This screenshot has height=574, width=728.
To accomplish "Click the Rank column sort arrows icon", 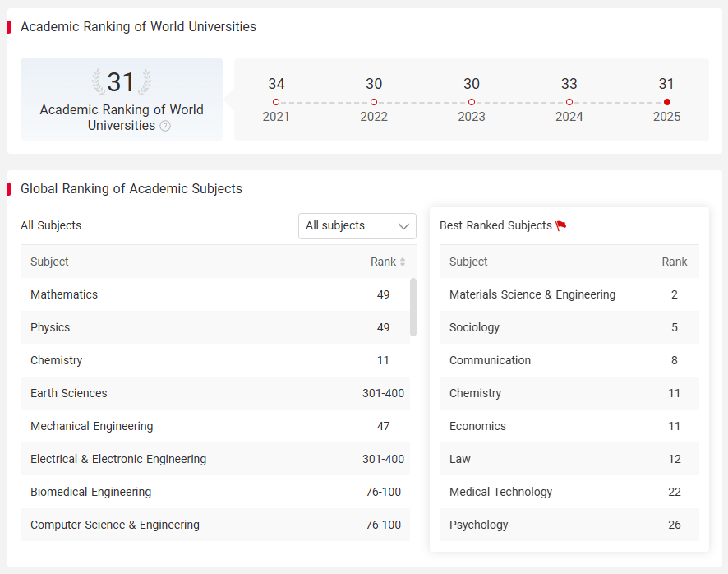I will pos(403,262).
